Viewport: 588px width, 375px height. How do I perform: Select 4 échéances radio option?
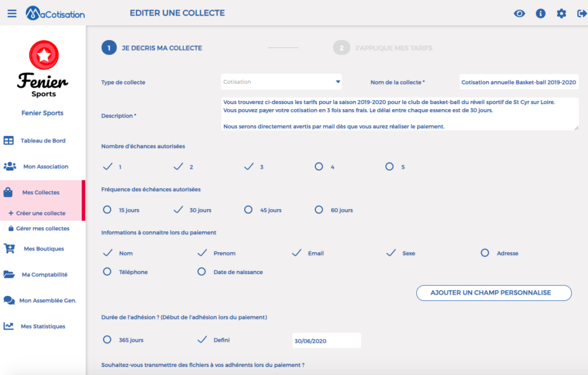point(319,167)
